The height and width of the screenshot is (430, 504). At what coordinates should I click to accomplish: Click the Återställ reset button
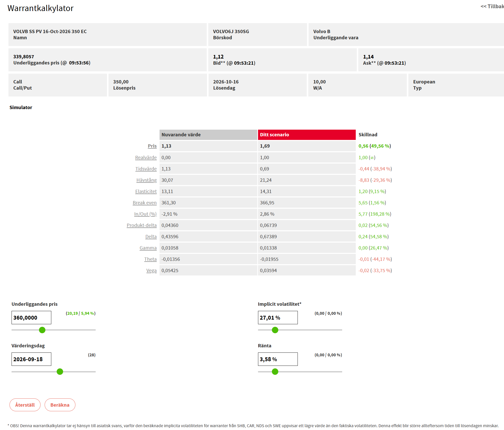pos(25,405)
